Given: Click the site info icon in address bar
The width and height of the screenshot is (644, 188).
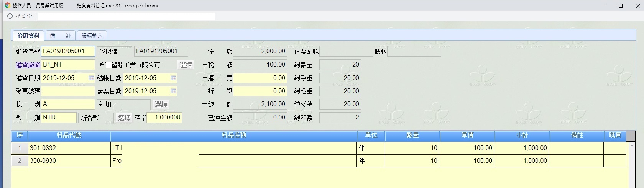Looking at the screenshot, I should click(x=10, y=16).
